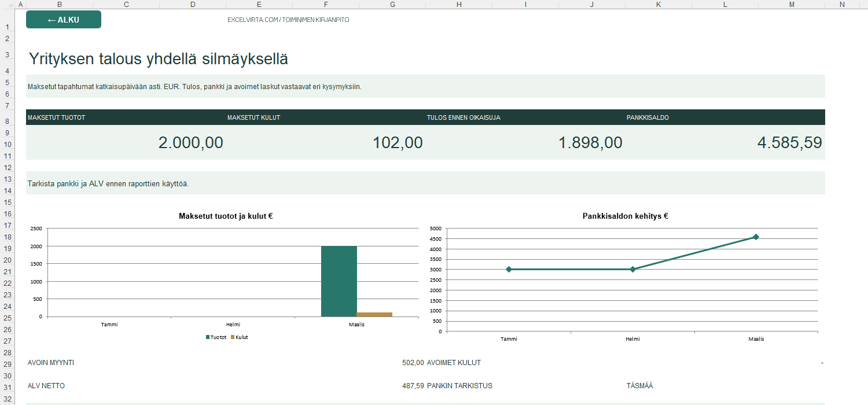
Task: Select the bank balance value 4.585,59
Action: click(789, 143)
